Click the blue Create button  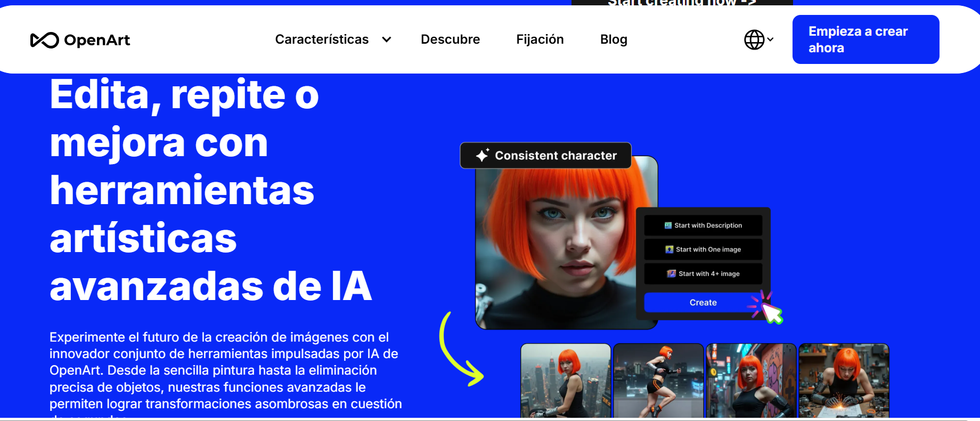click(702, 302)
